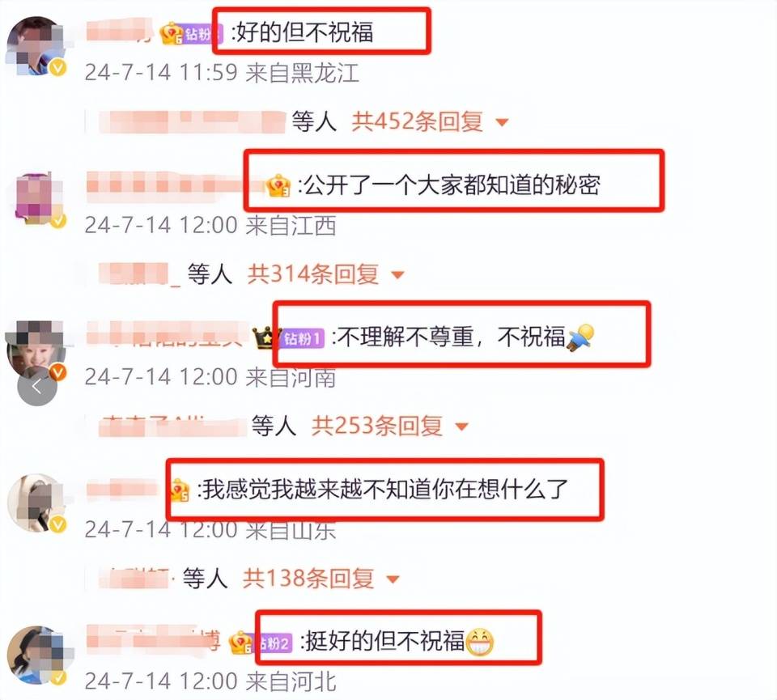Expand the 共253条回复 reply thread

389,426
